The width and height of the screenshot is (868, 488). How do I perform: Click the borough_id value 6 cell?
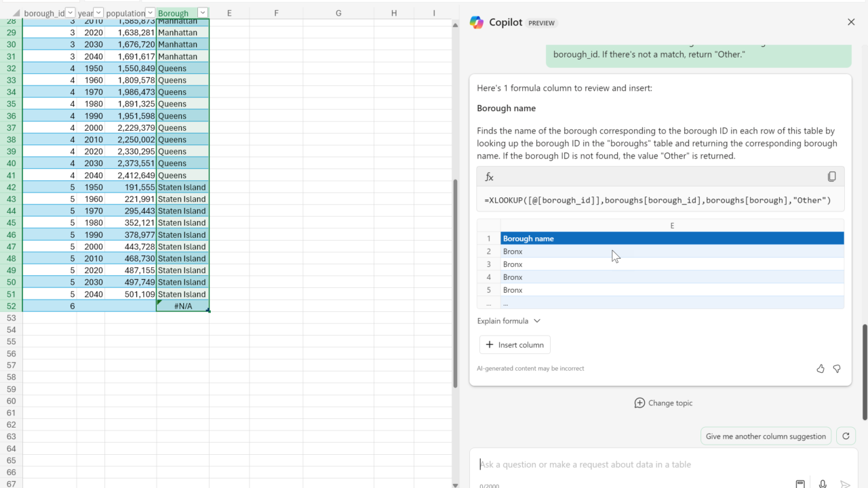click(x=50, y=306)
